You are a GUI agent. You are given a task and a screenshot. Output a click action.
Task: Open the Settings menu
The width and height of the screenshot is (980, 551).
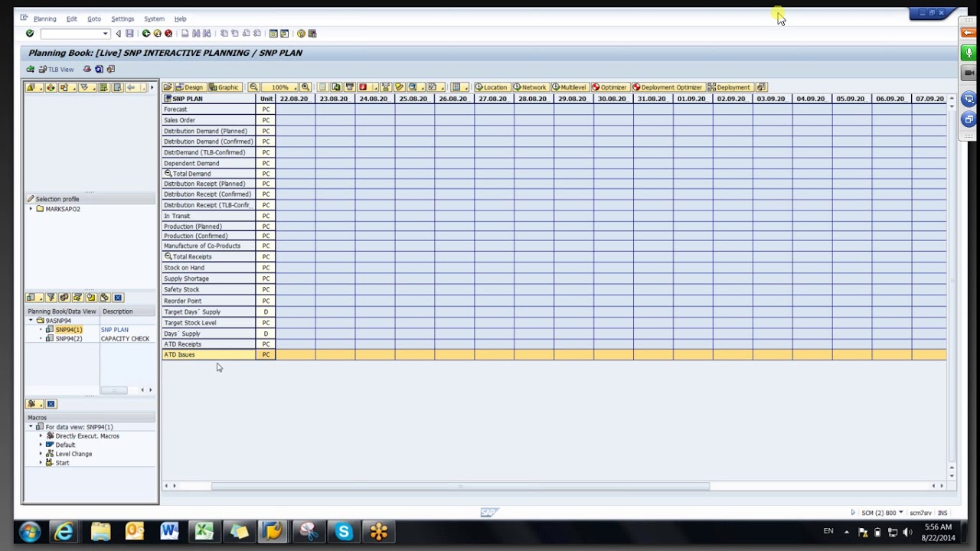click(122, 18)
